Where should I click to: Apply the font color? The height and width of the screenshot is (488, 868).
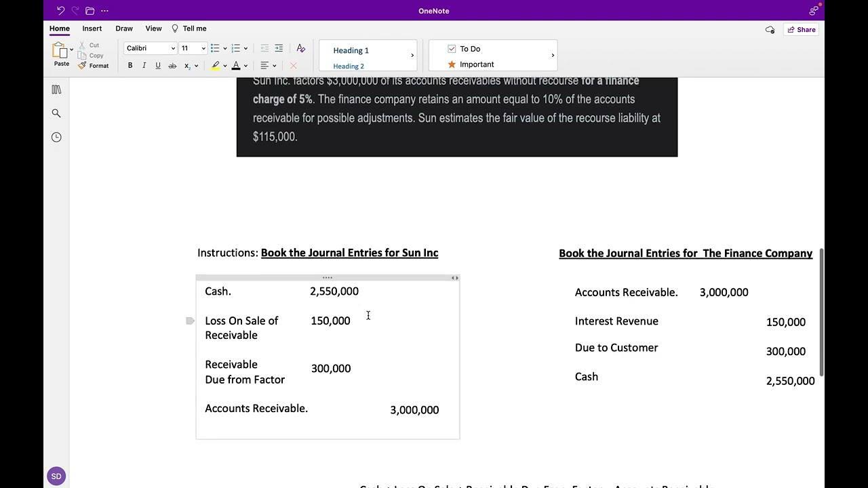[x=236, y=66]
